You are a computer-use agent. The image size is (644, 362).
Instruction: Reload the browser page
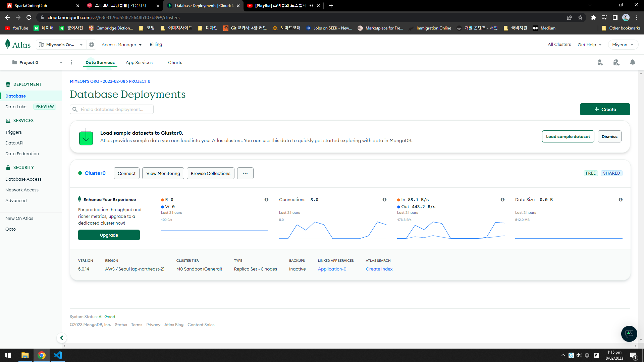(x=29, y=17)
